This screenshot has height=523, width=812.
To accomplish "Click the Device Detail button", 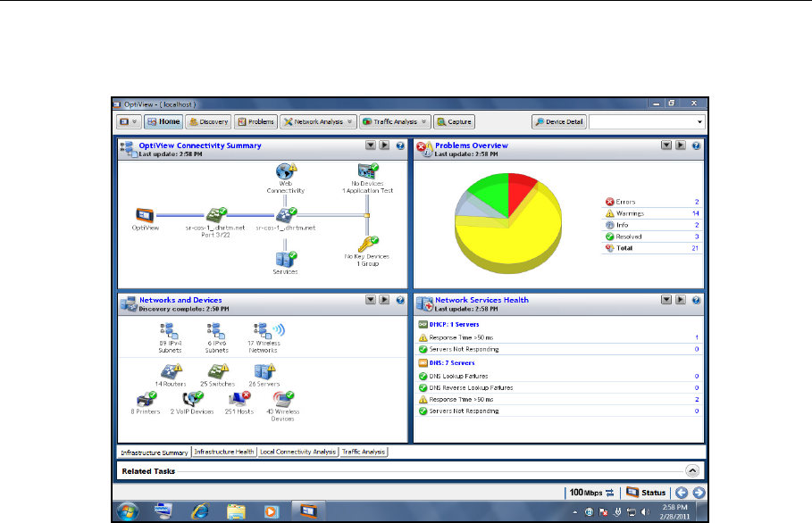I will [559, 121].
